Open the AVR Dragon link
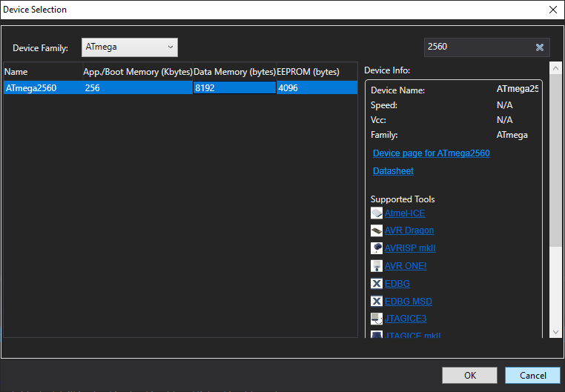Image resolution: width=565 pixels, height=392 pixels. pos(409,230)
